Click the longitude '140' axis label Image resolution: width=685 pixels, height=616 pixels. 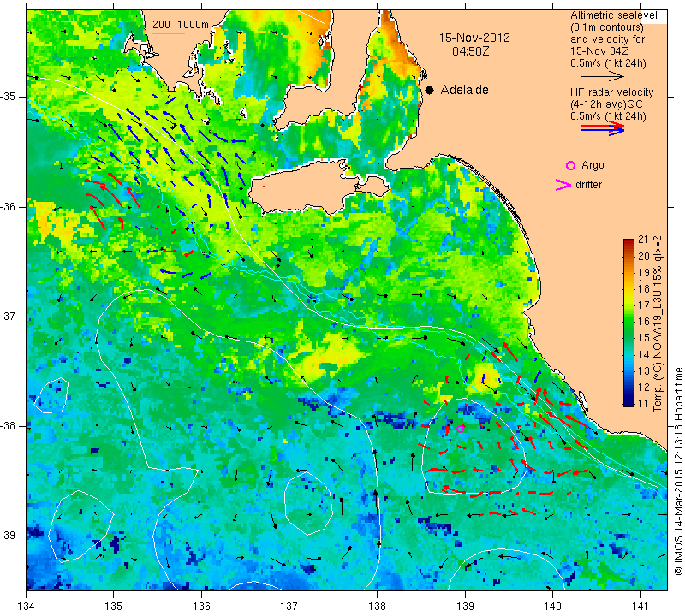(x=552, y=606)
